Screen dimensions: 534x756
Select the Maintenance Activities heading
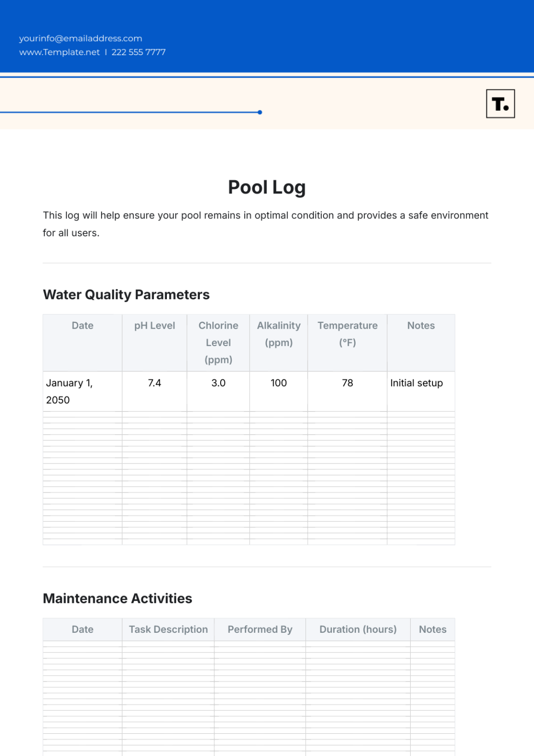point(117,598)
